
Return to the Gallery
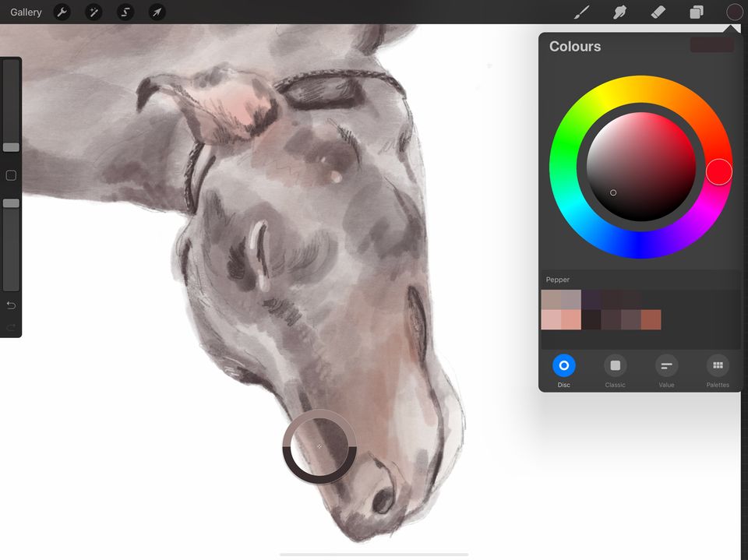coord(25,12)
